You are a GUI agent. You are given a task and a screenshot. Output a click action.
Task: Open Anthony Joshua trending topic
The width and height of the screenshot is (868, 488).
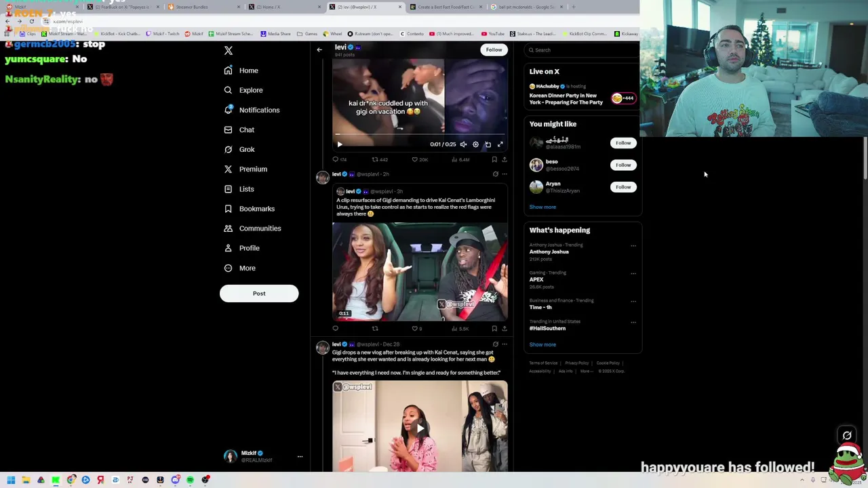pyautogui.click(x=549, y=251)
